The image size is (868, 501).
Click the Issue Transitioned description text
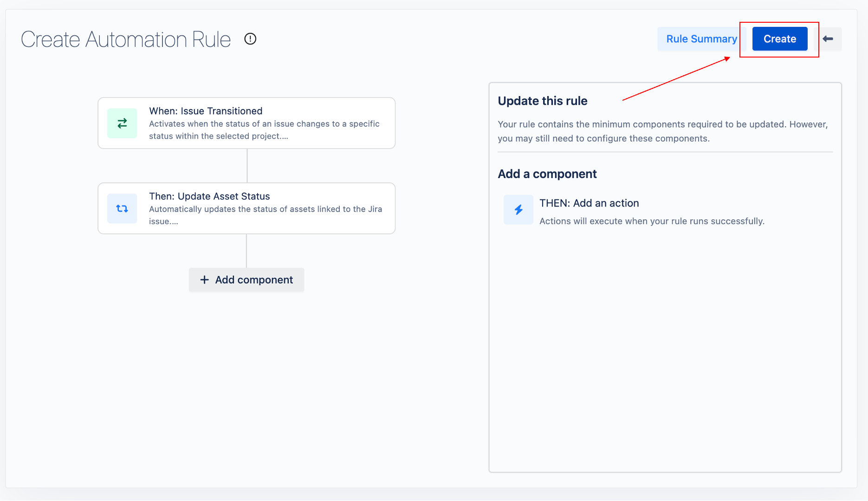pyautogui.click(x=264, y=130)
